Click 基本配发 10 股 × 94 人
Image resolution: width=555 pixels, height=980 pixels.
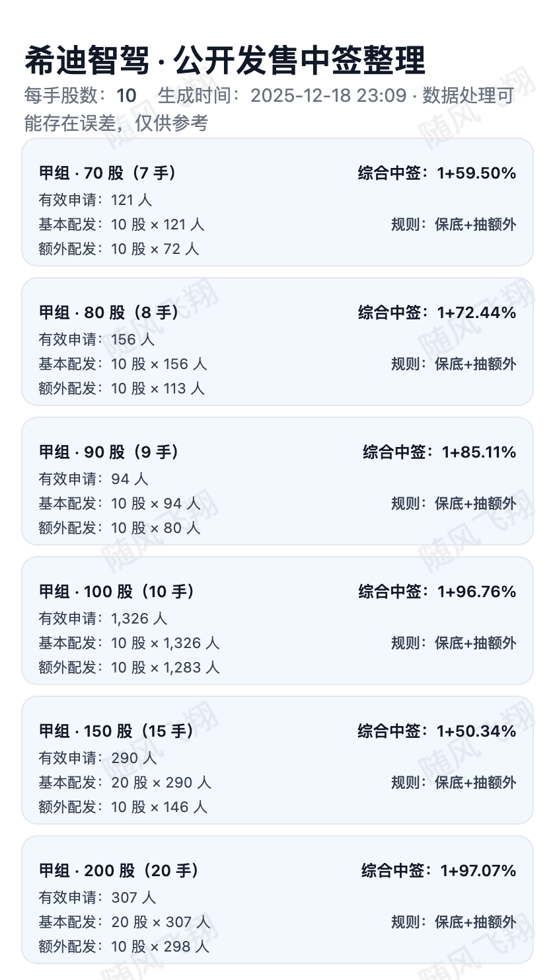pyautogui.click(x=119, y=503)
